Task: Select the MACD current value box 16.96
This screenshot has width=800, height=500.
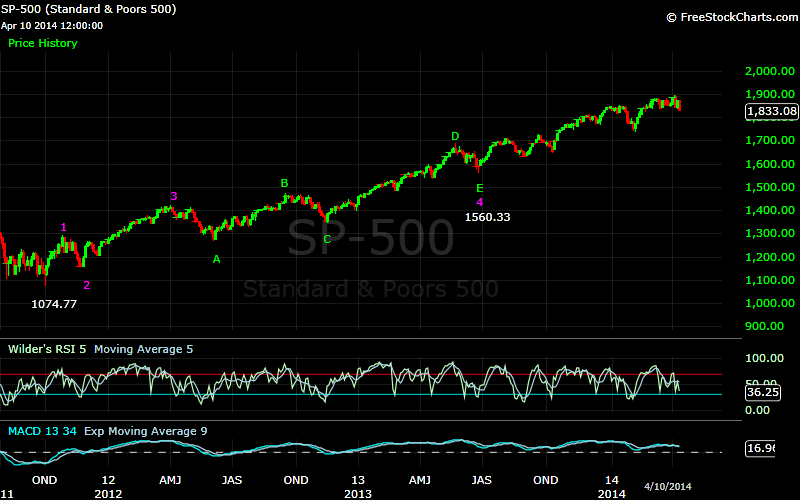Action: tap(760, 448)
